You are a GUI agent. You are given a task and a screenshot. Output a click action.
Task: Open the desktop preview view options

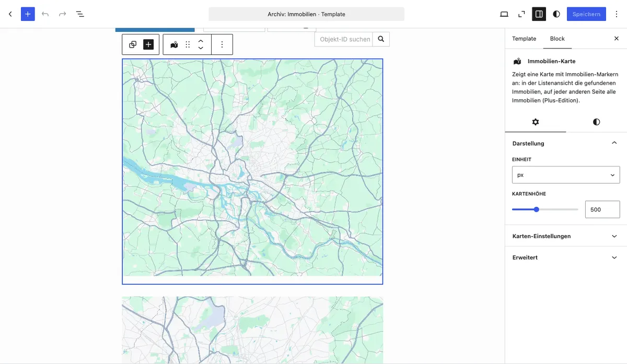(x=504, y=14)
